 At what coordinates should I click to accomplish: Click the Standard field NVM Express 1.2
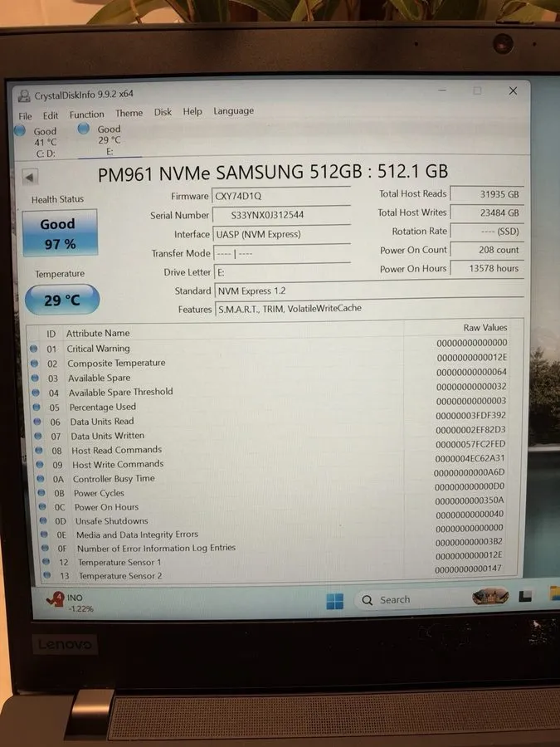point(369,290)
